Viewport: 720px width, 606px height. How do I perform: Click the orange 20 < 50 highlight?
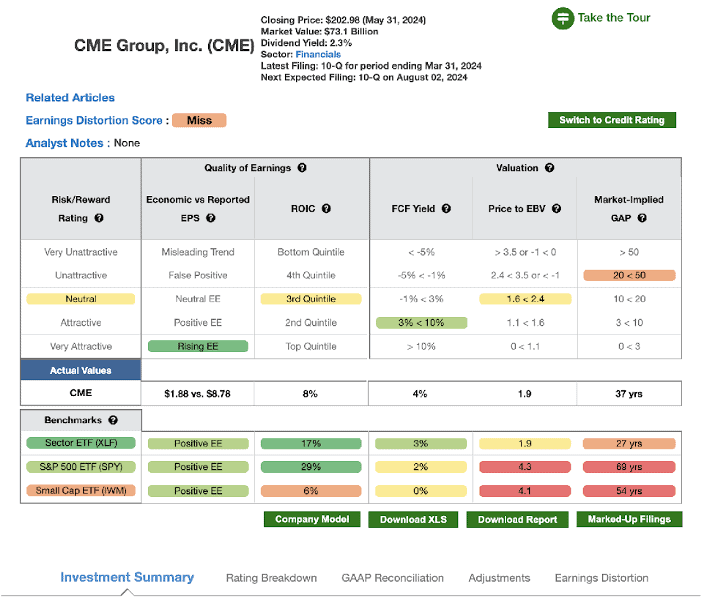click(x=629, y=275)
